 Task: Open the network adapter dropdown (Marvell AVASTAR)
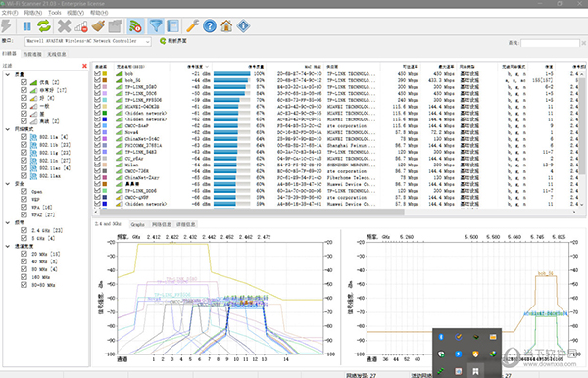(x=88, y=41)
